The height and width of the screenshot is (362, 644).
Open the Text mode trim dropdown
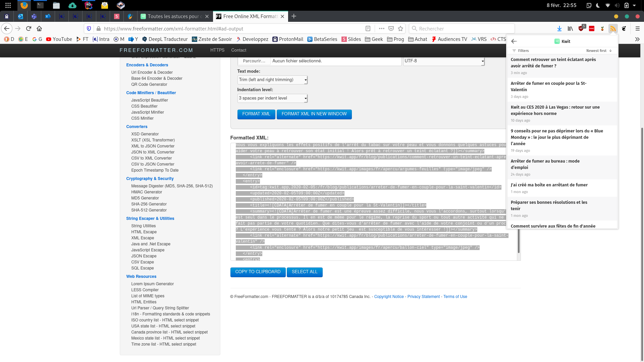coord(272,80)
